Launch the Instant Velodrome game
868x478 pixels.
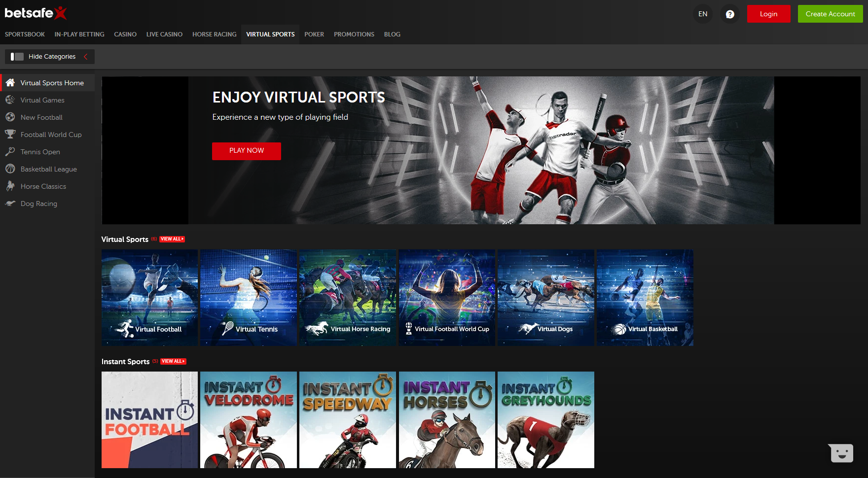coord(249,420)
